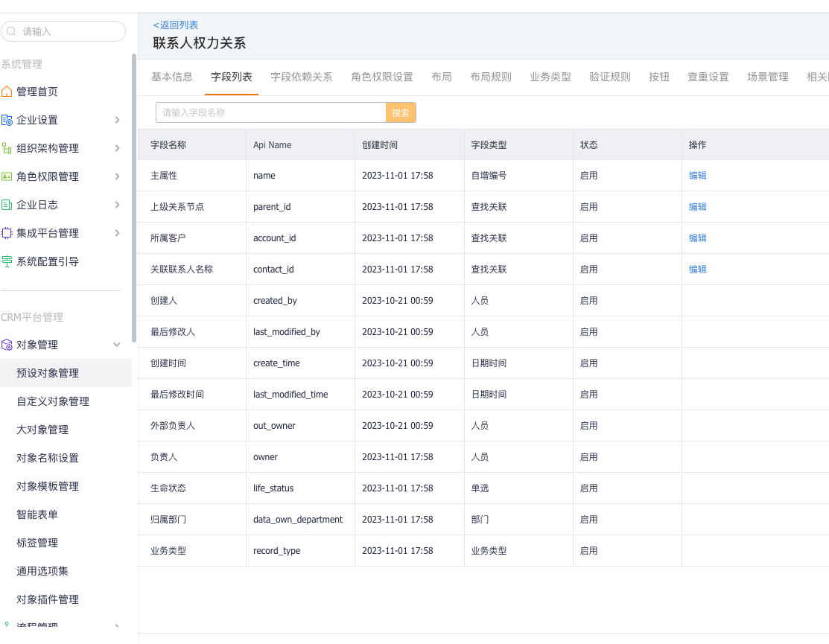The image size is (829, 644).
Task: Open 对象插件管理 menu item
Action: click(x=48, y=599)
